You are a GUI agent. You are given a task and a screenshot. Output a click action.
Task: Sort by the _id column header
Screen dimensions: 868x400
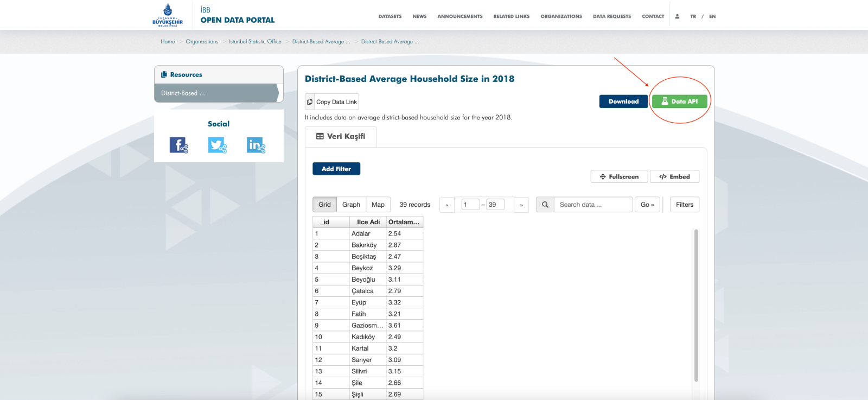(x=331, y=222)
